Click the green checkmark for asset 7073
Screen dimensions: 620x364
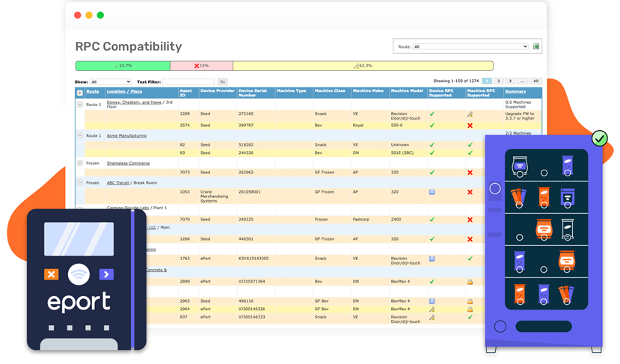(432, 173)
